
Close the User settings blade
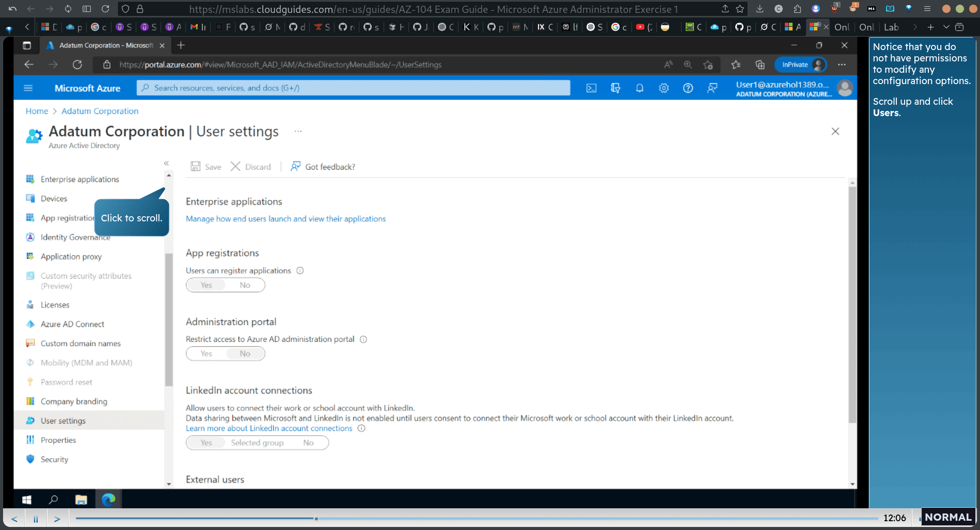click(835, 132)
